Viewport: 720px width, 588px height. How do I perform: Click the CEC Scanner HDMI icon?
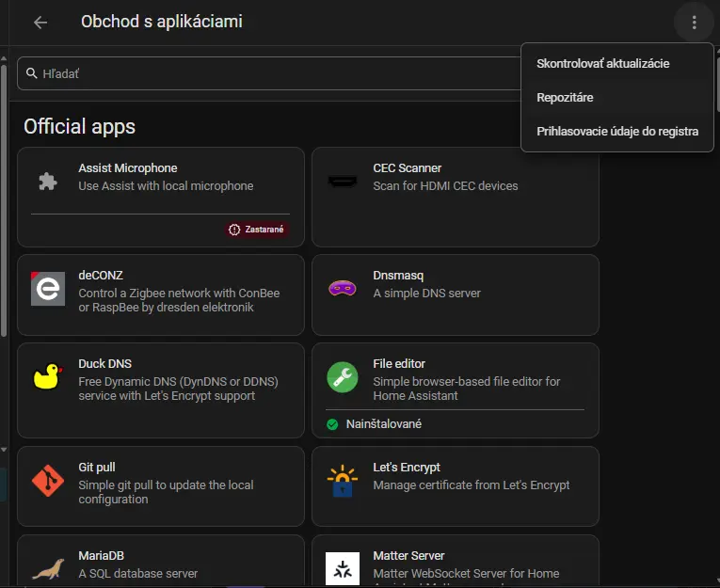tap(342, 182)
